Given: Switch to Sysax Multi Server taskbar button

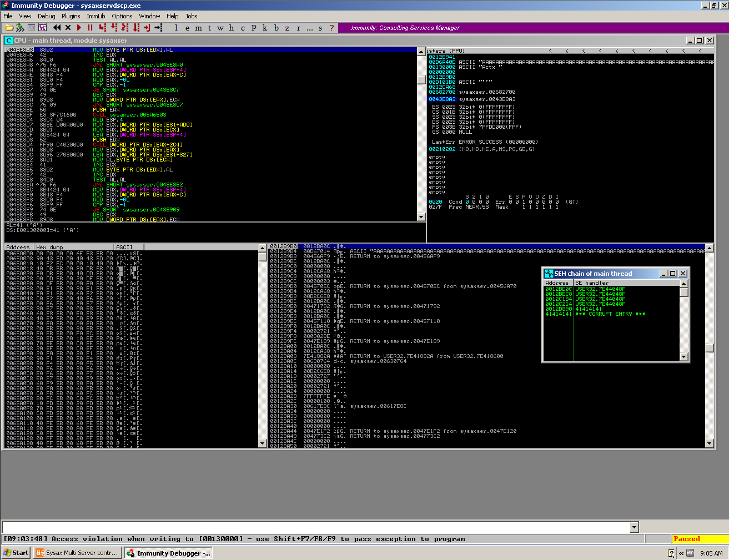Looking at the screenshot, I should pos(77,553).
